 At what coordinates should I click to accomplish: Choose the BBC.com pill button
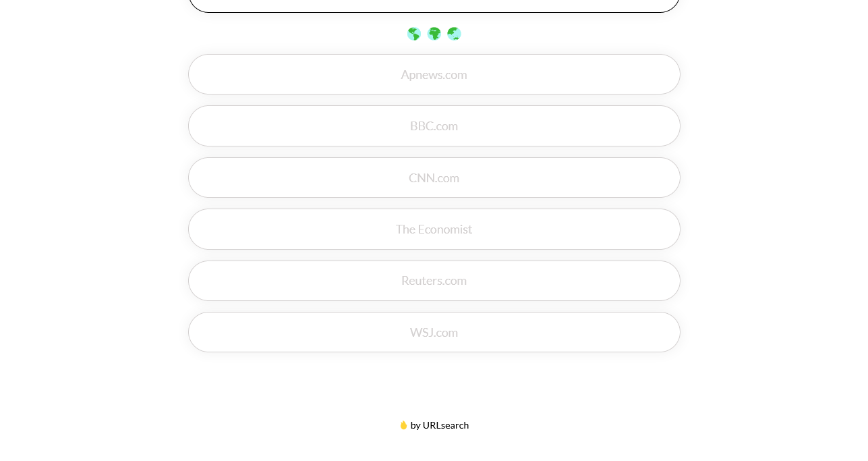tap(434, 126)
